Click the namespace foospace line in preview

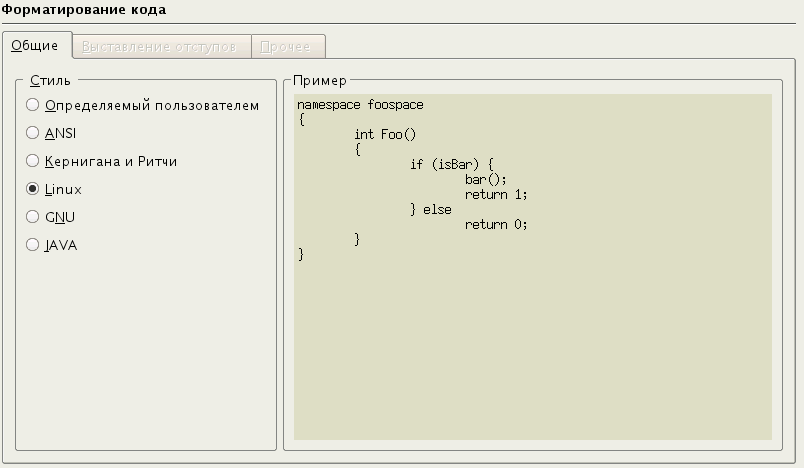click(360, 105)
